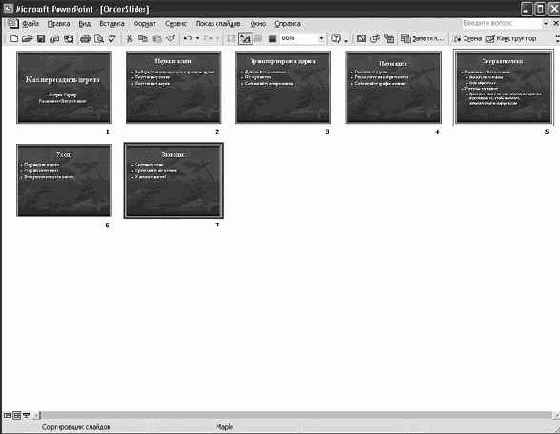The height and width of the screenshot is (434, 560).
Task: Open the Окно menu
Action: coord(258,24)
